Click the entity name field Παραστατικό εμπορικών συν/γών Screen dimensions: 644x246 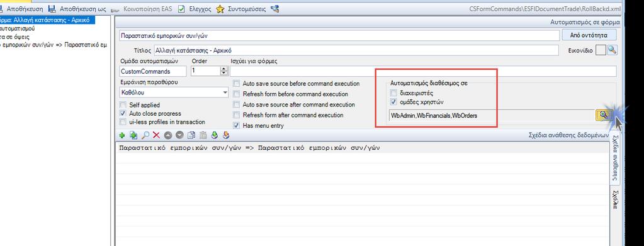coord(339,35)
